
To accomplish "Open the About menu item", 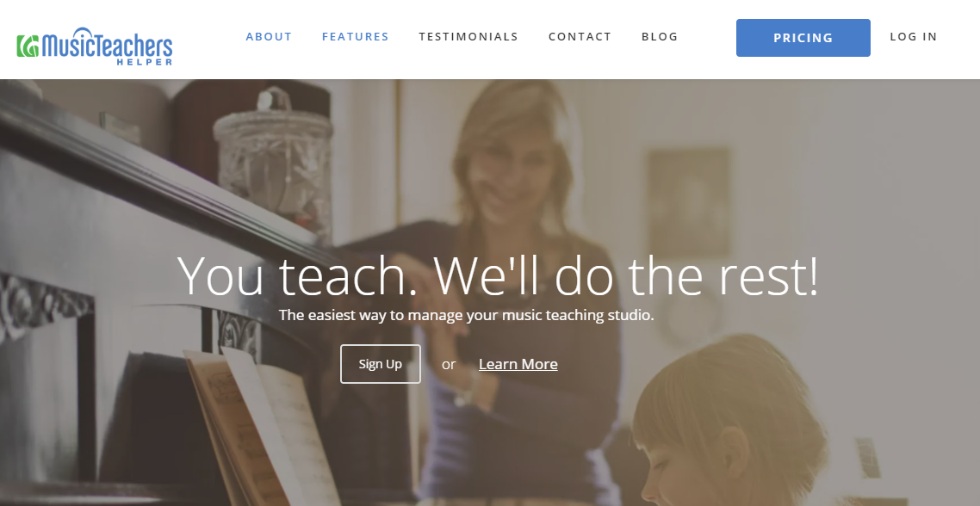I will click(x=269, y=37).
